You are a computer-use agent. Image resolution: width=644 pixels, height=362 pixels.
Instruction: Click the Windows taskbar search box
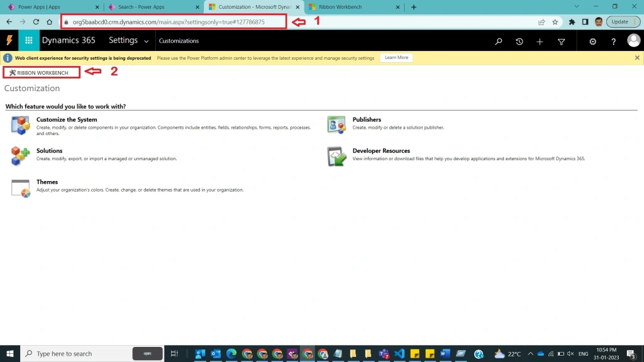tap(92, 353)
